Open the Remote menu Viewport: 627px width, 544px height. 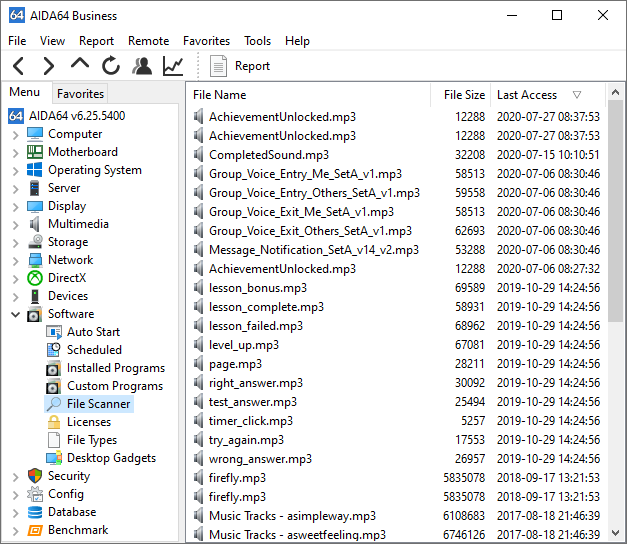tap(148, 41)
